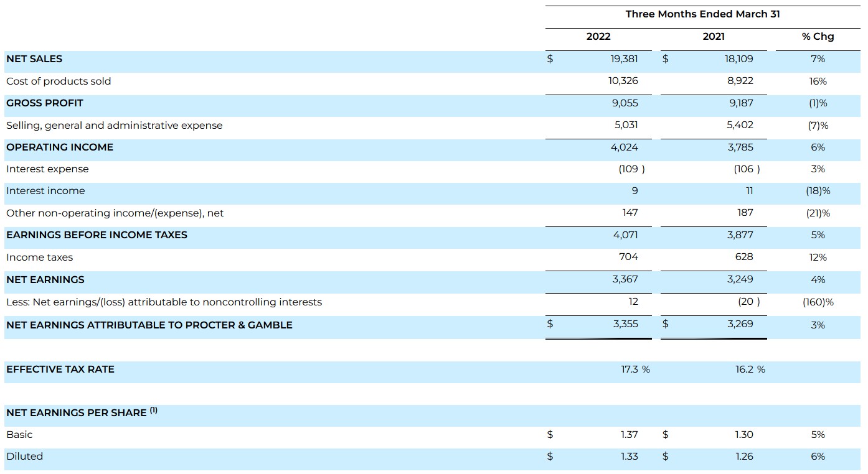This screenshot has height=474, width=868.
Task: Select the 2022 interest expense (109)
Action: [632, 169]
